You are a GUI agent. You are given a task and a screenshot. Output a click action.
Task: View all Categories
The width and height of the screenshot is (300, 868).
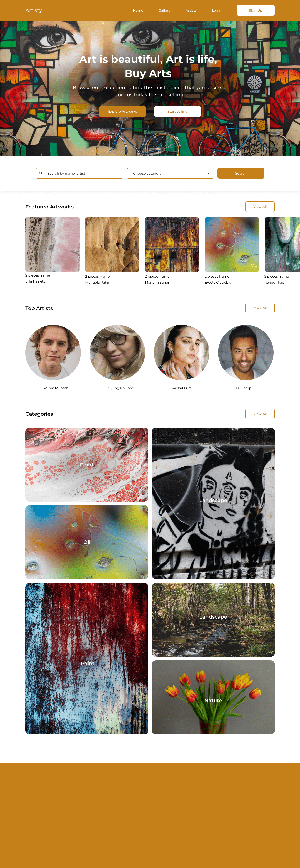(260, 414)
